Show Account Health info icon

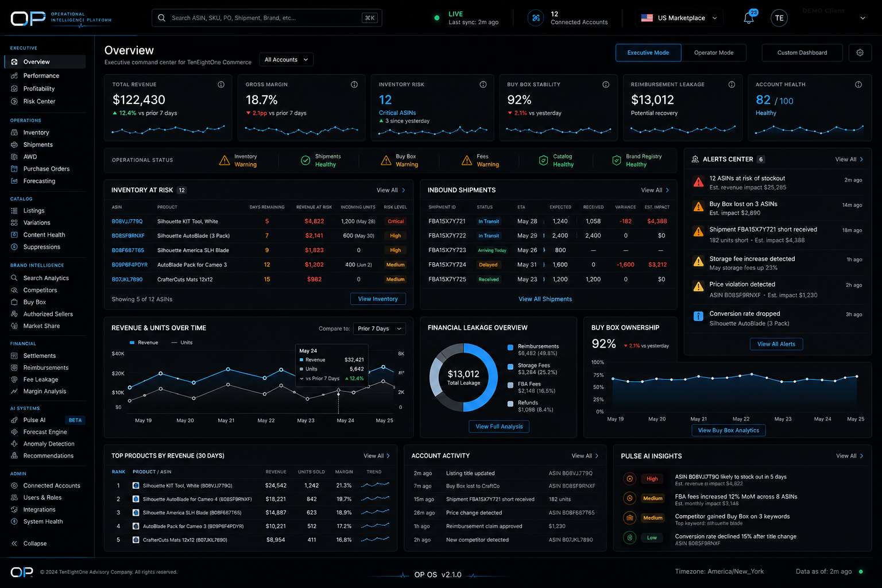pyautogui.click(x=858, y=84)
